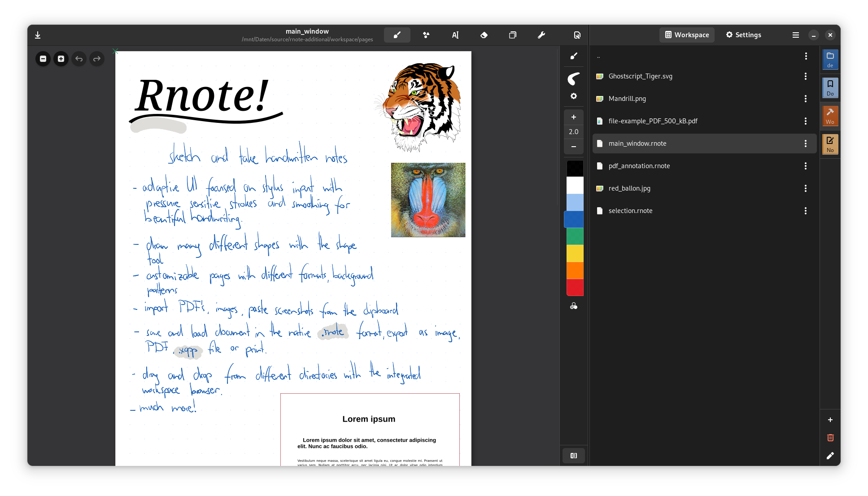This screenshot has width=868, height=496.
Task: Go up to parent directory entry
Action: 704,56
